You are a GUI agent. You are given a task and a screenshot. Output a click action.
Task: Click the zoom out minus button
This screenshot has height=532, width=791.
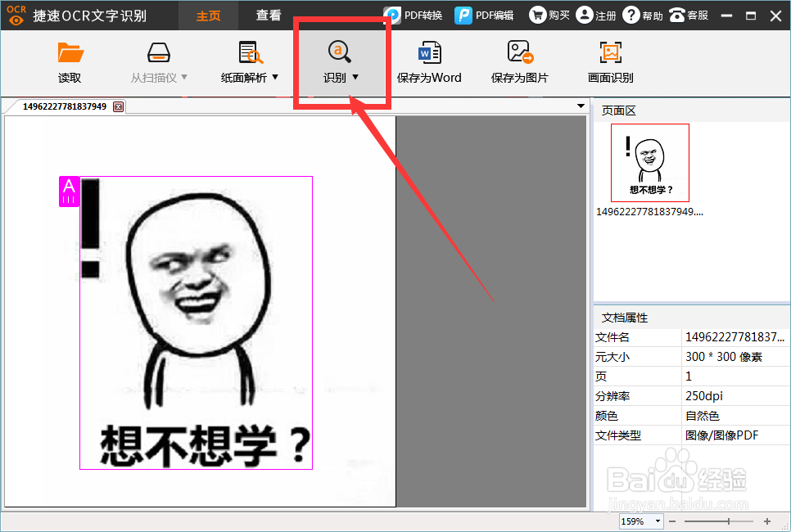click(x=672, y=521)
